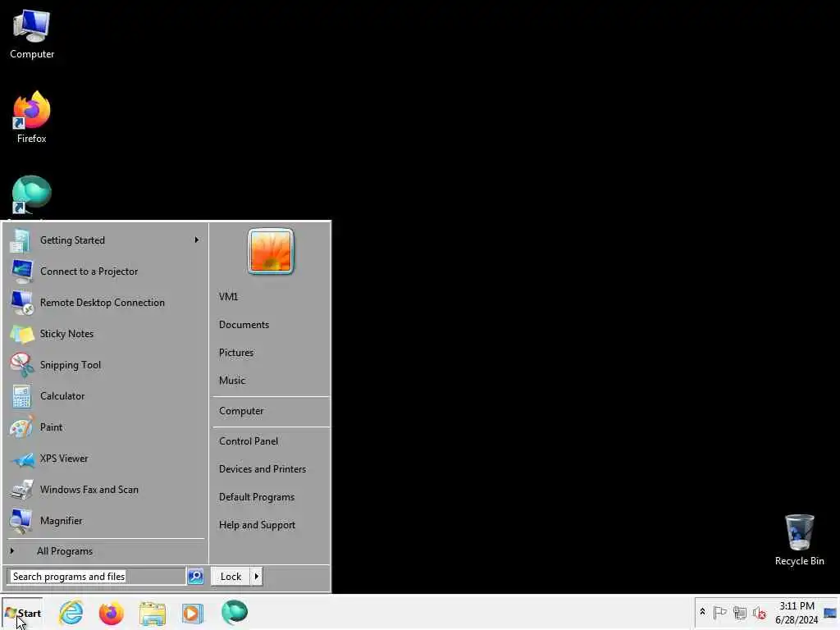The width and height of the screenshot is (840, 630).
Task: Click the network tray icon
Action: coord(740,612)
